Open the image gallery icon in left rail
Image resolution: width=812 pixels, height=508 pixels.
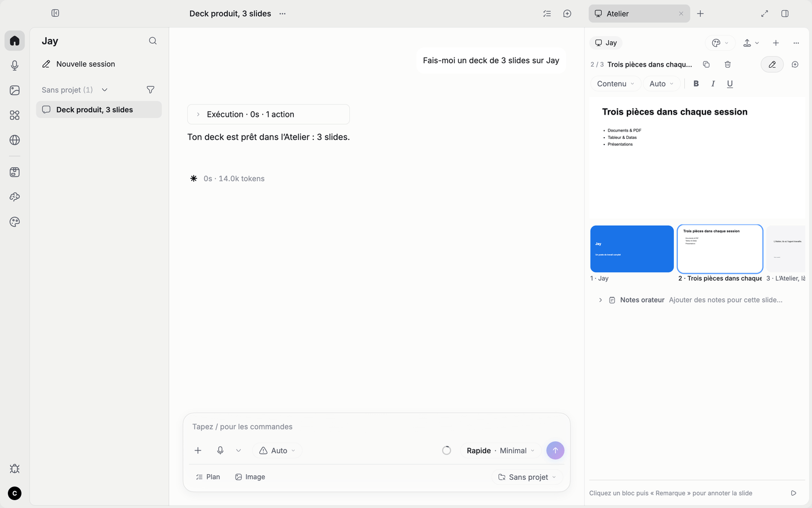[15, 90]
